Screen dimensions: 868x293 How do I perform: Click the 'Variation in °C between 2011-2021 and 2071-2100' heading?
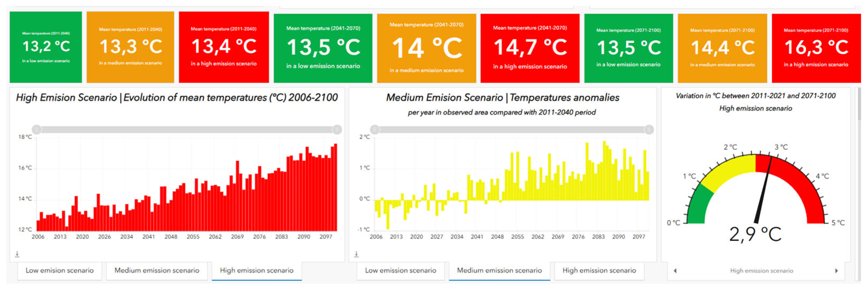point(756,96)
